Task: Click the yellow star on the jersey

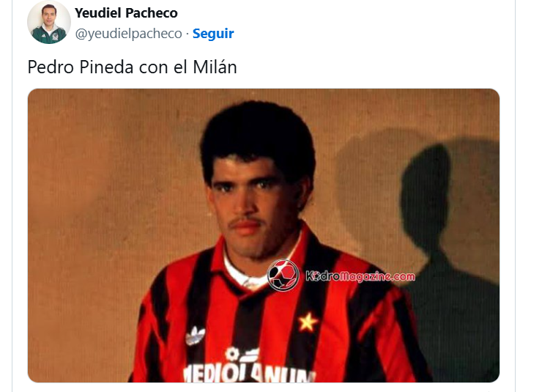Action: click(x=307, y=322)
